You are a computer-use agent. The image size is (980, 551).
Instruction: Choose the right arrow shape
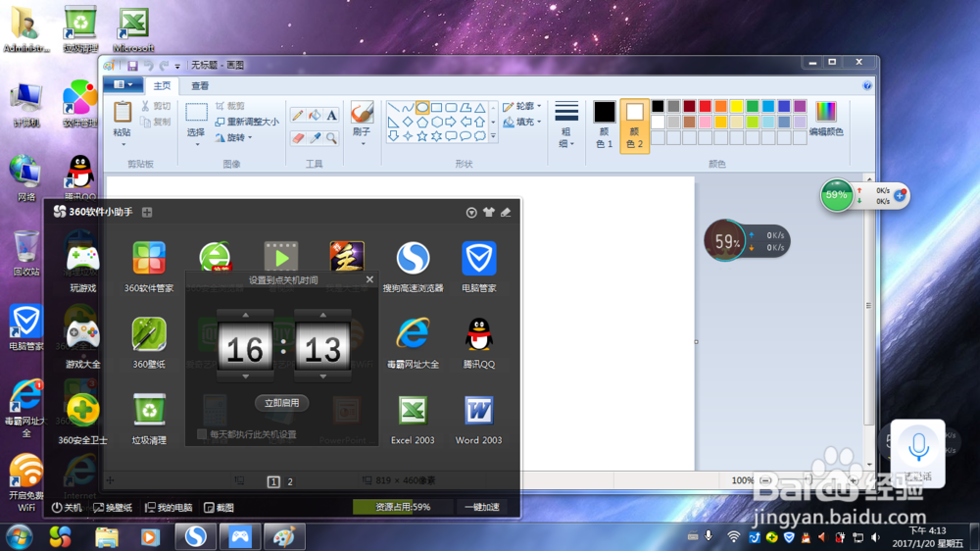451,122
